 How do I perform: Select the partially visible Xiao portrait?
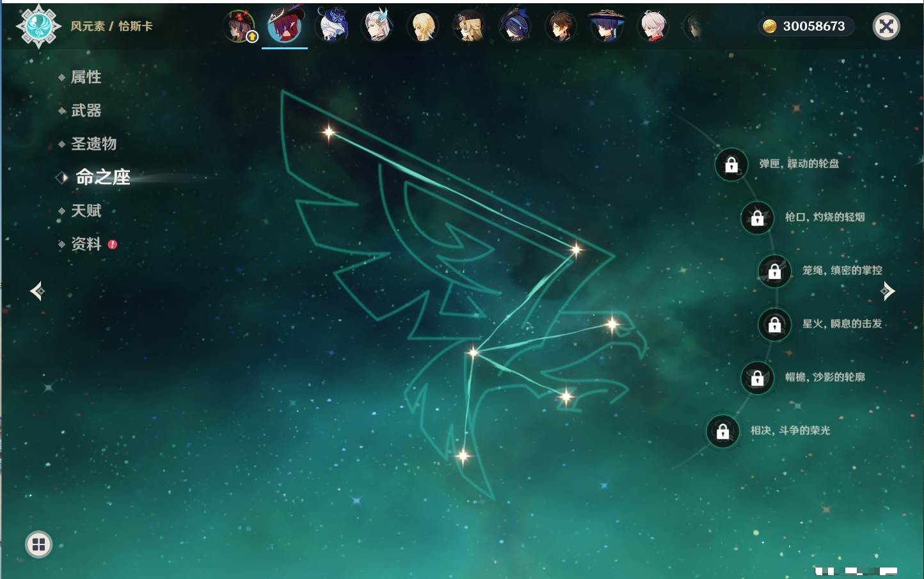694,27
